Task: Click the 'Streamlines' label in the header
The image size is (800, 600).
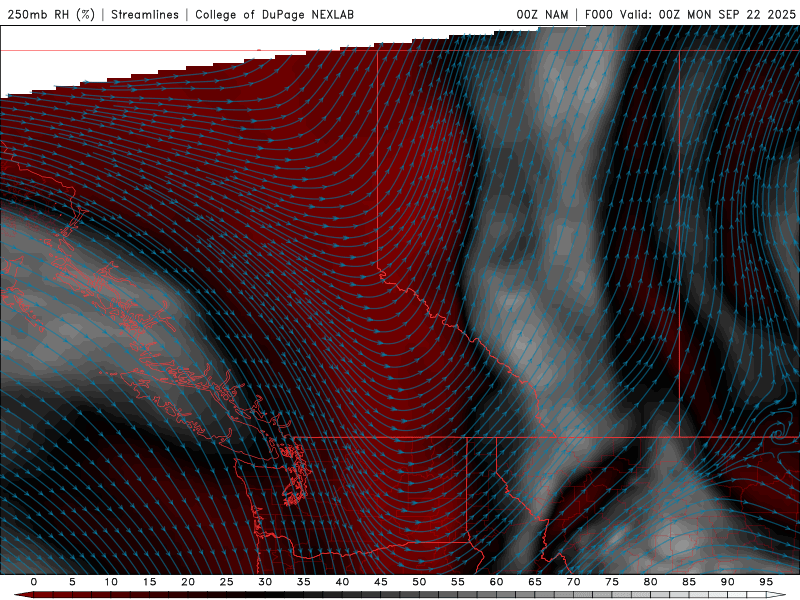Action: point(145,14)
